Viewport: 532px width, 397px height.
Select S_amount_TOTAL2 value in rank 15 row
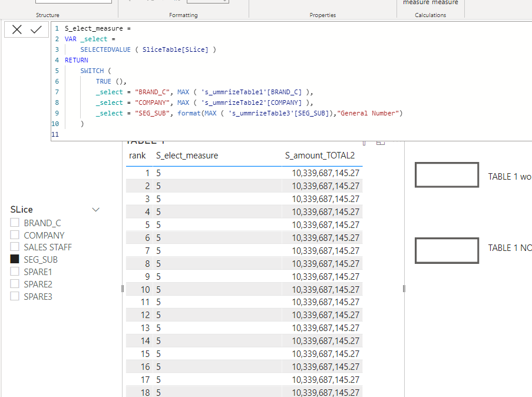(x=325, y=354)
